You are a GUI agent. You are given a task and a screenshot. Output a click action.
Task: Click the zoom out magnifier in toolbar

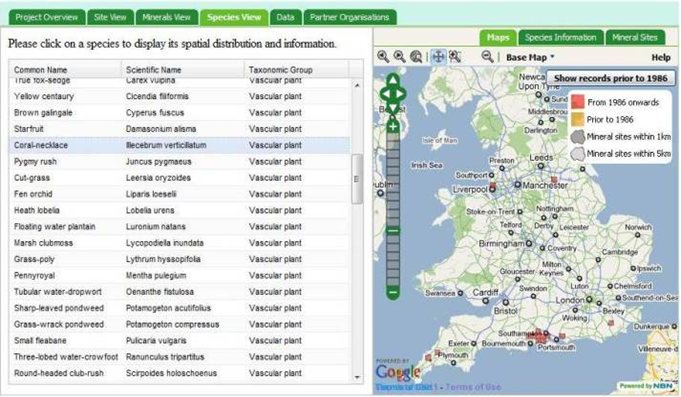point(487,56)
